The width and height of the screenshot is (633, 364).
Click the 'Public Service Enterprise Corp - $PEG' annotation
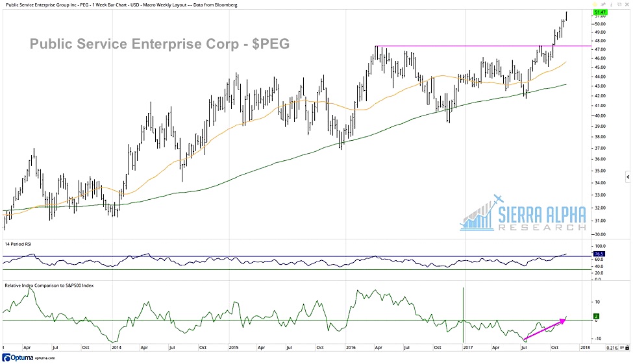point(160,43)
